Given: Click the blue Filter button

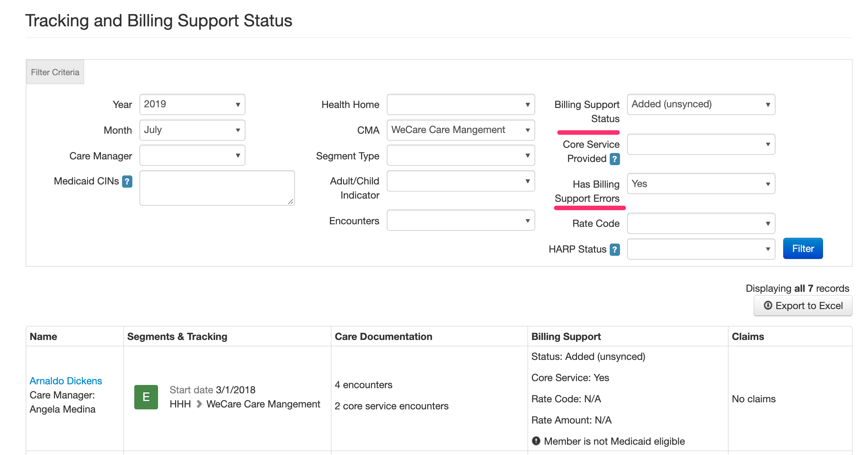Looking at the screenshot, I should point(803,248).
